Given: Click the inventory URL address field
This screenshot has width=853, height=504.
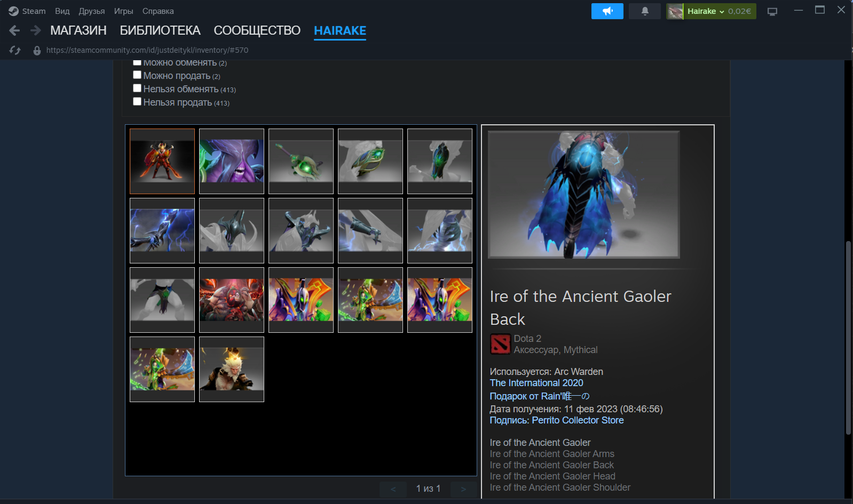Looking at the screenshot, I should click(x=147, y=50).
